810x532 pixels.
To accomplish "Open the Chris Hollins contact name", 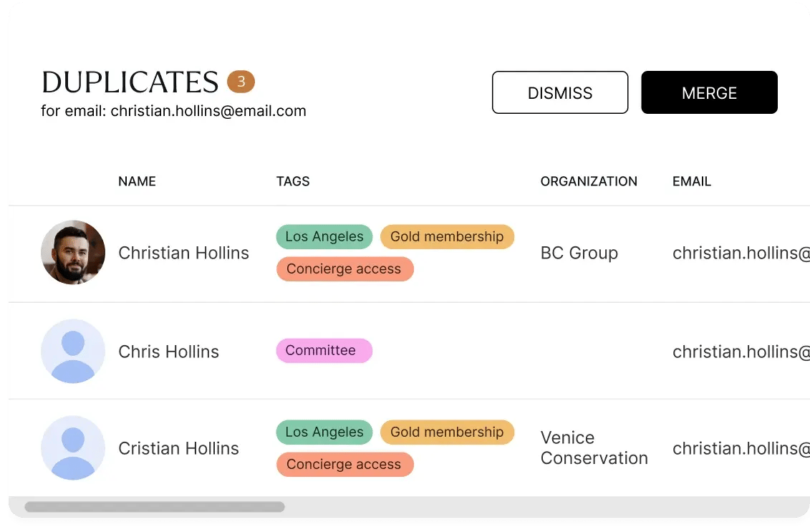I will pyautogui.click(x=168, y=352).
